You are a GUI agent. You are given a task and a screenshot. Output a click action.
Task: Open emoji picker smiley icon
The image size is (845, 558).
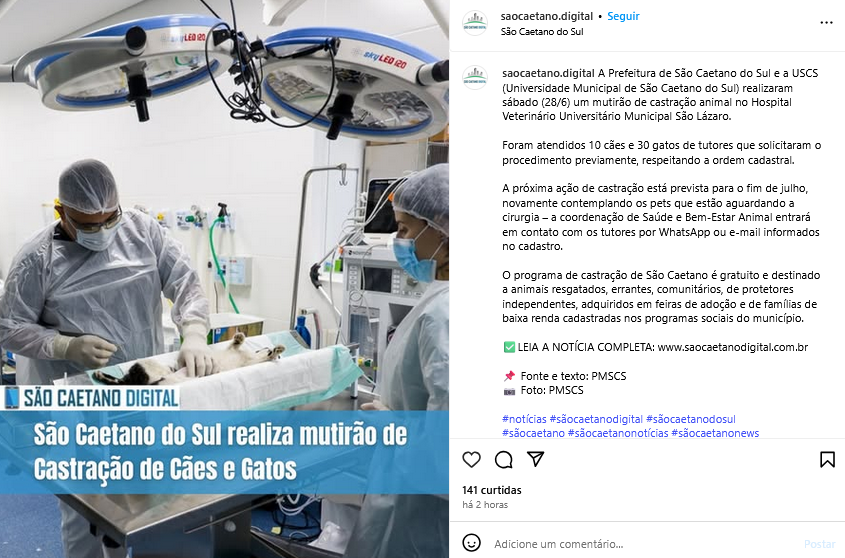(472, 543)
